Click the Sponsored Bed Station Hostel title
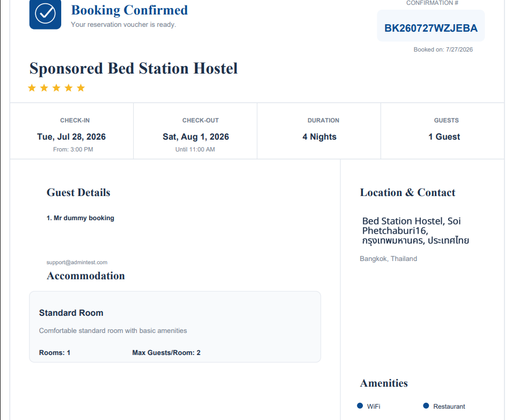511x420 pixels. tap(133, 69)
